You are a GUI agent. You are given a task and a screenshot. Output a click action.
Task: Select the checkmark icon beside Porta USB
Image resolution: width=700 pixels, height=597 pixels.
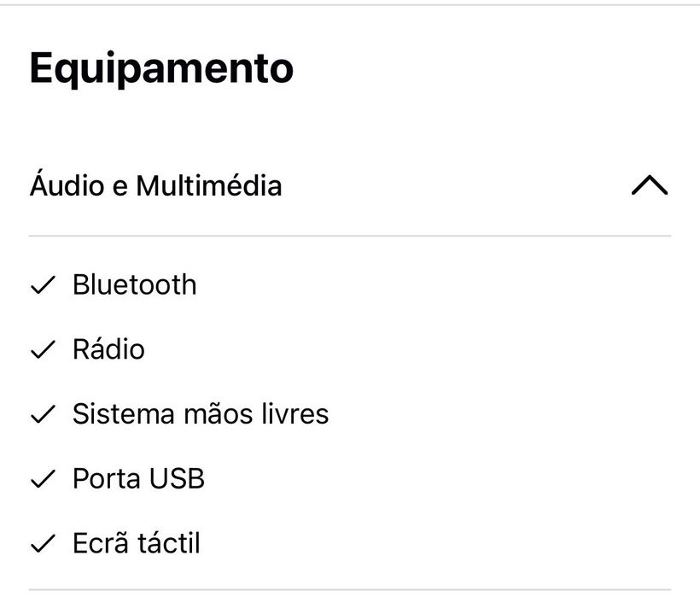[42, 480]
